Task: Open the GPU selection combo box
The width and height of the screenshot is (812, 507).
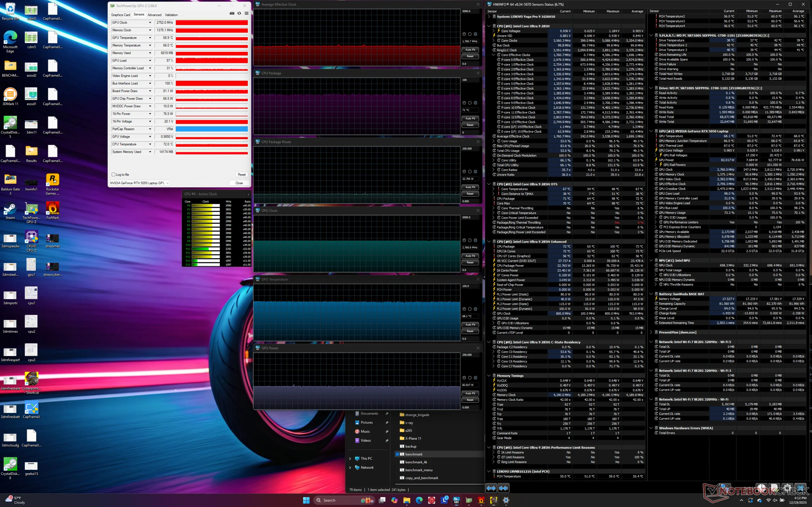Action: click(x=139, y=183)
